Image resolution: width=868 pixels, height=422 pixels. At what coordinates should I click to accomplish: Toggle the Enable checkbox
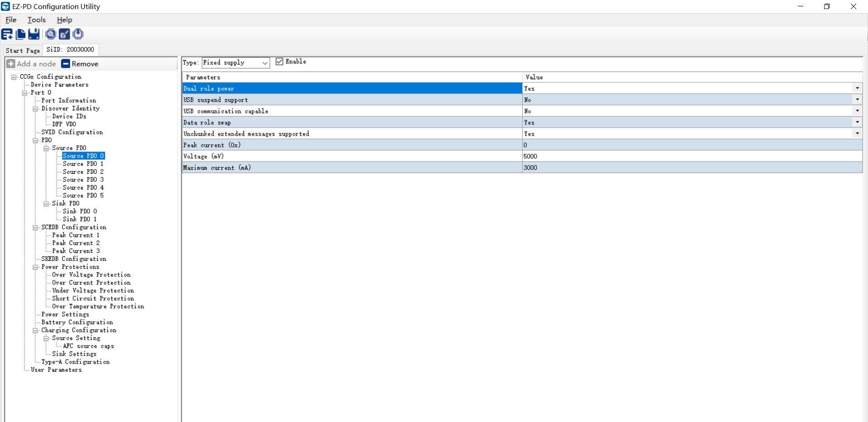pos(279,62)
